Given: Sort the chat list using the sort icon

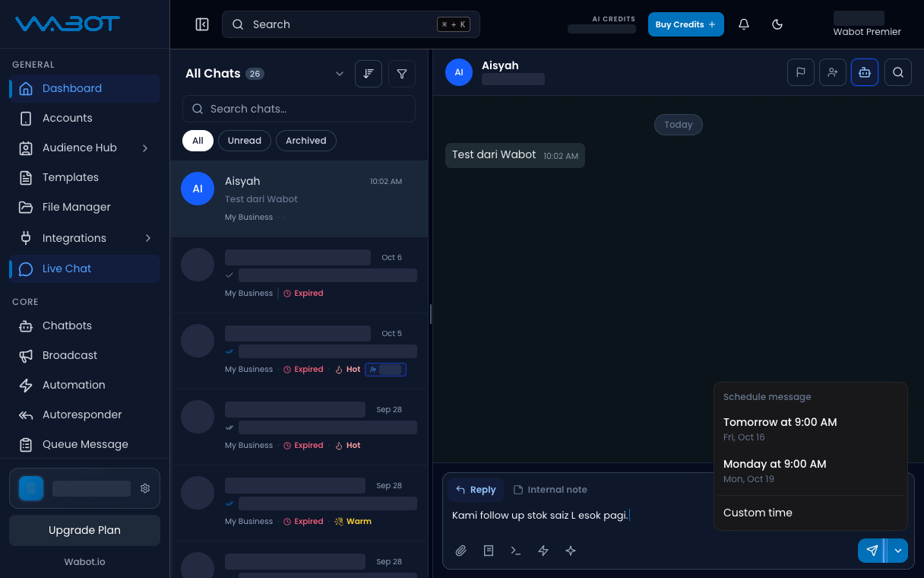Looking at the screenshot, I should [x=369, y=74].
